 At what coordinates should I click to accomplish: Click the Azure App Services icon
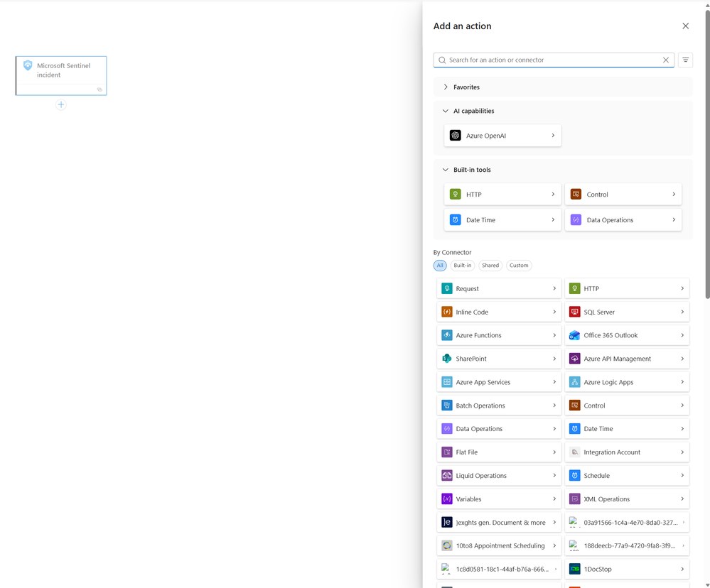[x=447, y=382]
